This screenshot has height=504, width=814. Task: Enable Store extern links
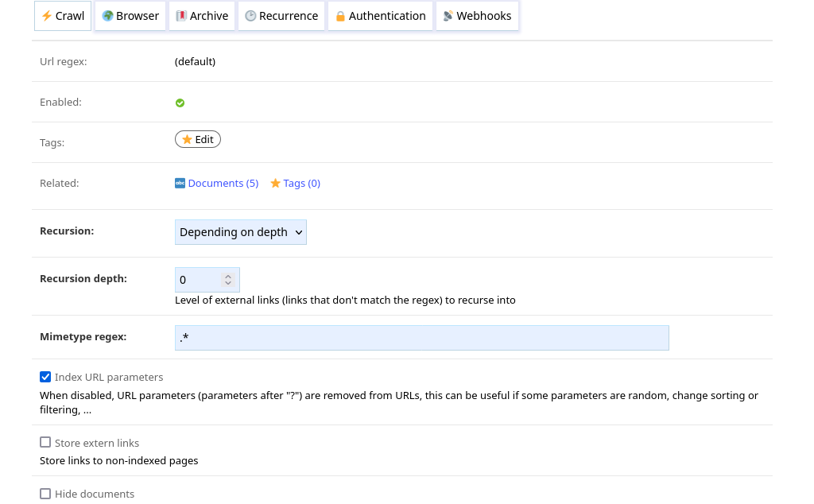(45, 442)
